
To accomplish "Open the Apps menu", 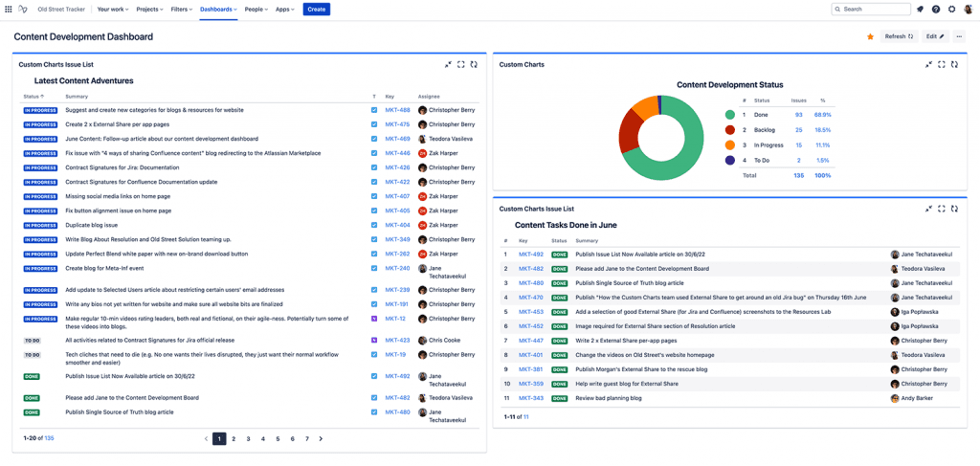I will (284, 9).
